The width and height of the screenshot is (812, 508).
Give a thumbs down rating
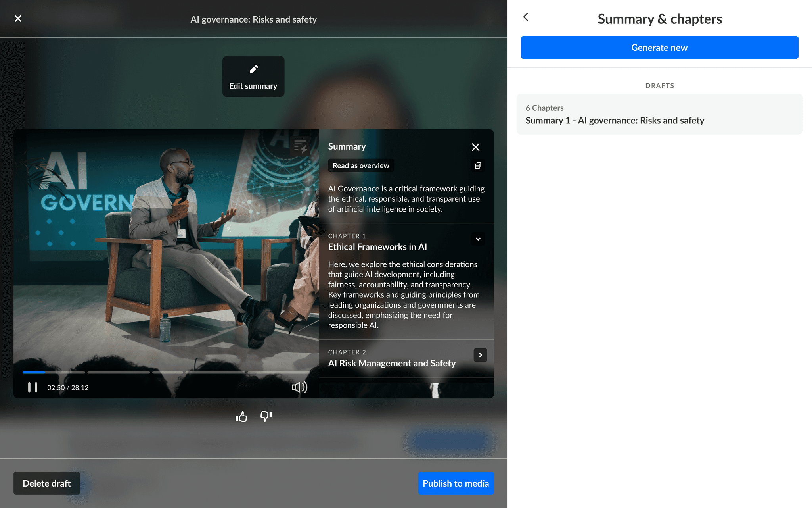pyautogui.click(x=266, y=416)
